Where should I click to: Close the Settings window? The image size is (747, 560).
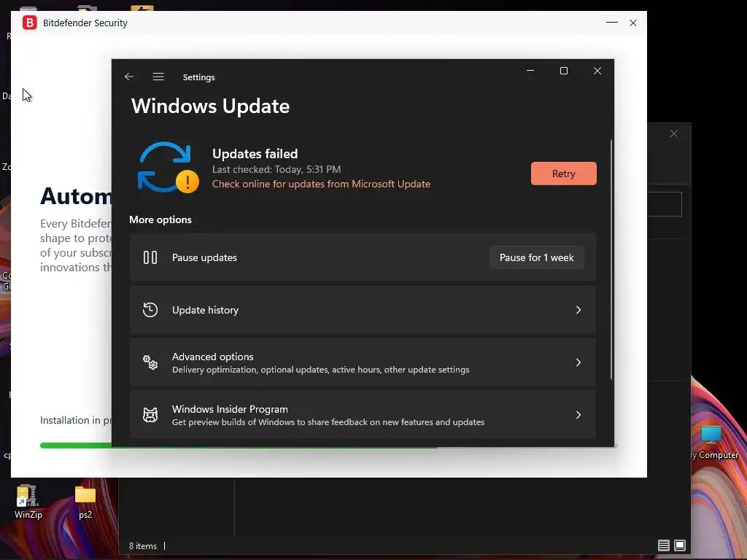597,71
